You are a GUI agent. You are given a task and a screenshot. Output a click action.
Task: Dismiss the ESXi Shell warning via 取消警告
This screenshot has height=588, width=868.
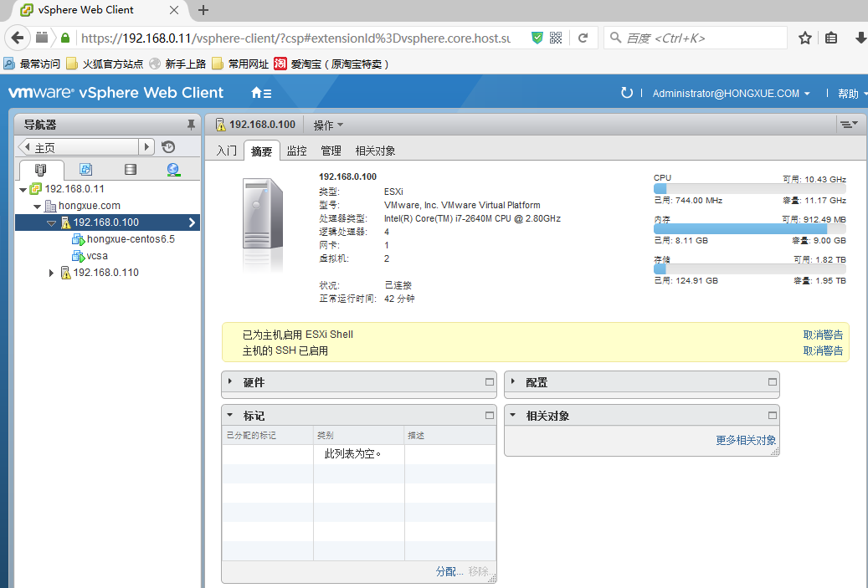click(823, 335)
